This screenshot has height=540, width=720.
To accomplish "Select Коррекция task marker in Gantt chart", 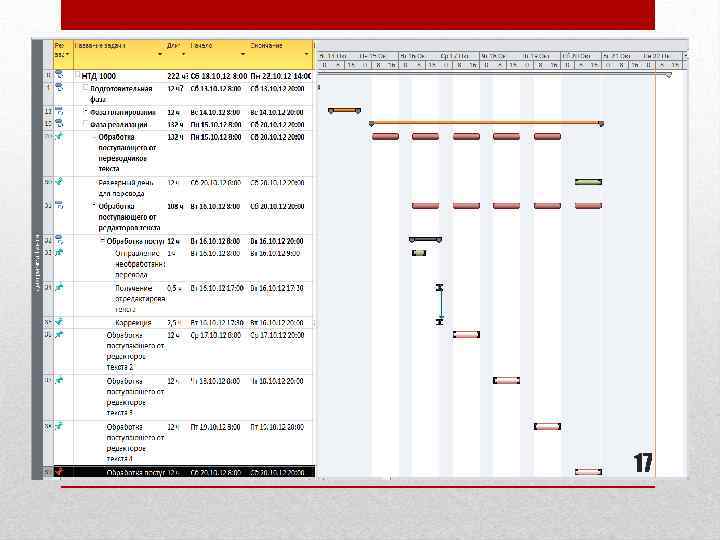I will [439, 322].
